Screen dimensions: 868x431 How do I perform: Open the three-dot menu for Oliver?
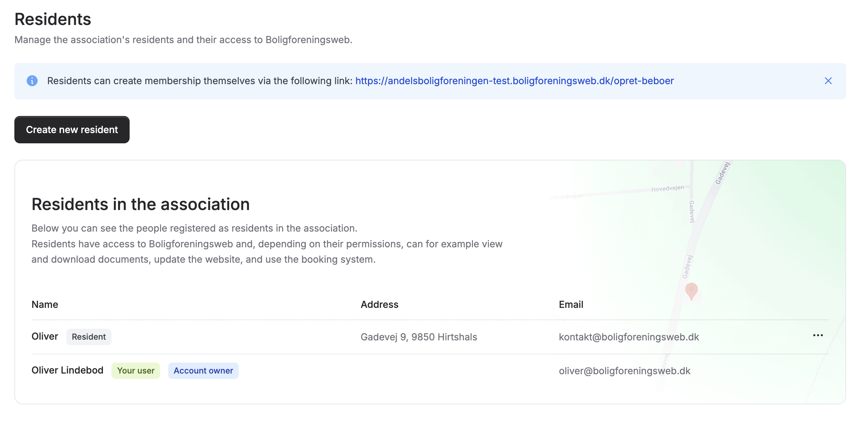[x=818, y=335]
